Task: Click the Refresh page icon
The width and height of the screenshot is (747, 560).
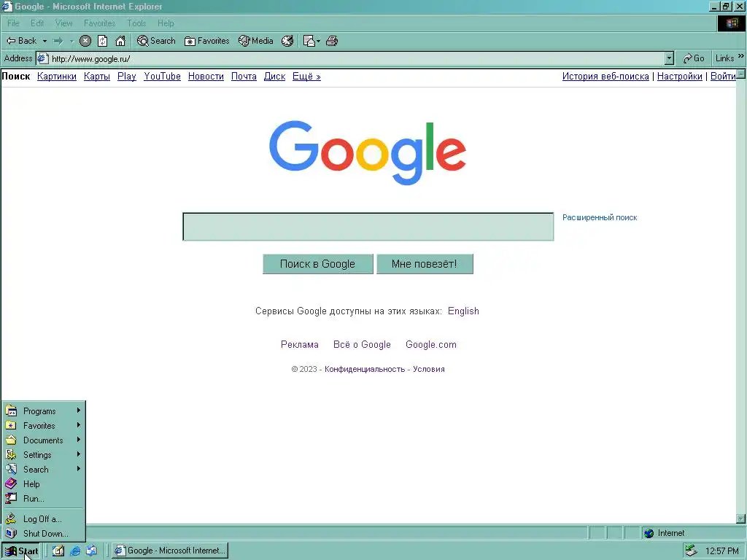Action: tap(102, 41)
